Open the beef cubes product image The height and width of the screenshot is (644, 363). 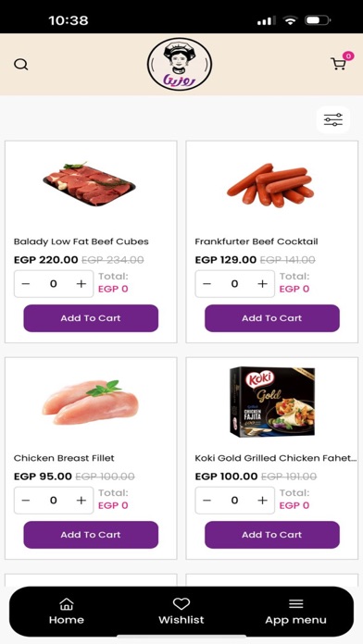point(89,184)
